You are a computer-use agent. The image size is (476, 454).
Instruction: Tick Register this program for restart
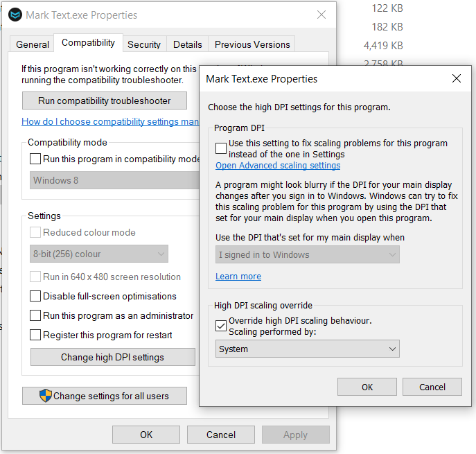35,335
